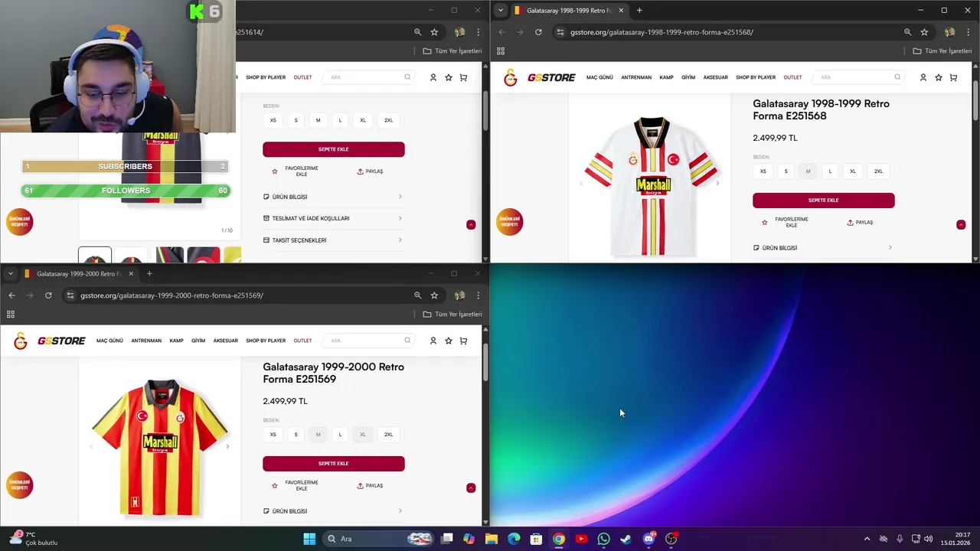Screen dimensions: 980x551
Task: Open apps grid icon in 1998-1999 window
Action: pyautogui.click(x=501, y=51)
